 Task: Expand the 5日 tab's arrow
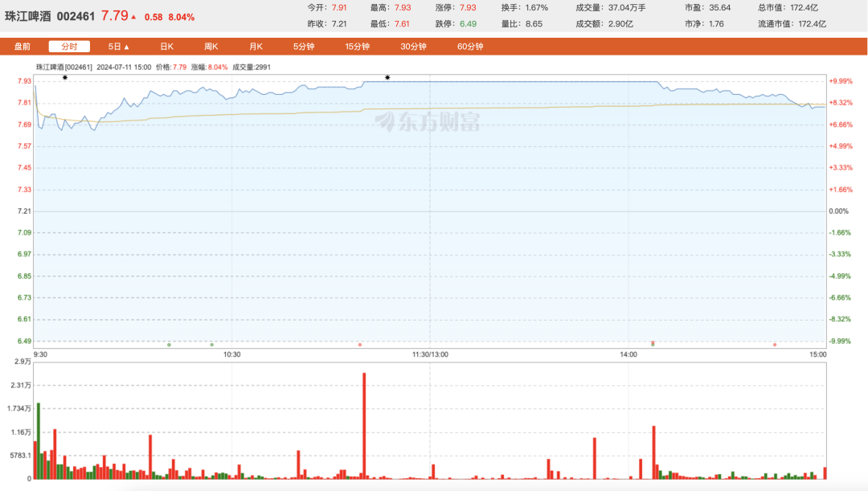[x=126, y=47]
